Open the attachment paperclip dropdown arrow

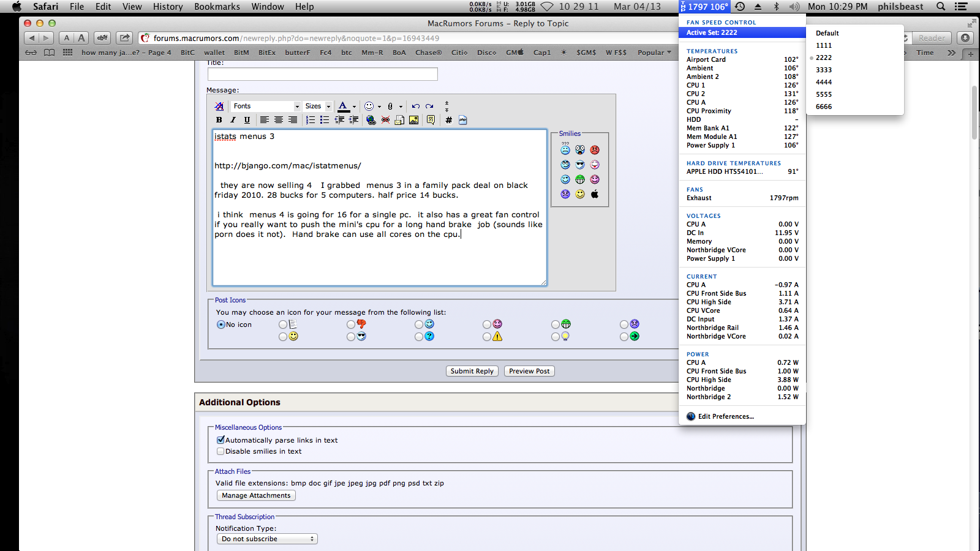(x=401, y=107)
